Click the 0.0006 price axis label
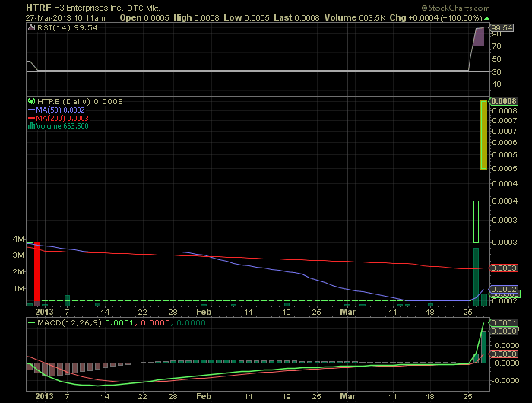The width and height of the screenshot is (532, 403). 505,143
